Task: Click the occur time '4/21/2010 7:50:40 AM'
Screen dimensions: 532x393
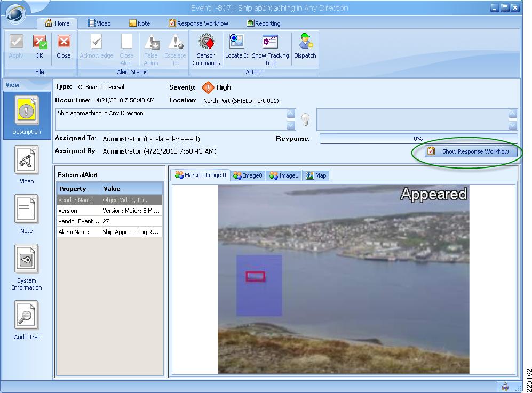Action: (x=125, y=100)
